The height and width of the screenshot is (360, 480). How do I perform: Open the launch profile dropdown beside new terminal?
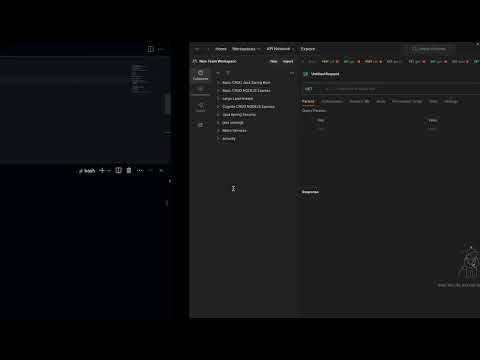[x=109, y=171]
